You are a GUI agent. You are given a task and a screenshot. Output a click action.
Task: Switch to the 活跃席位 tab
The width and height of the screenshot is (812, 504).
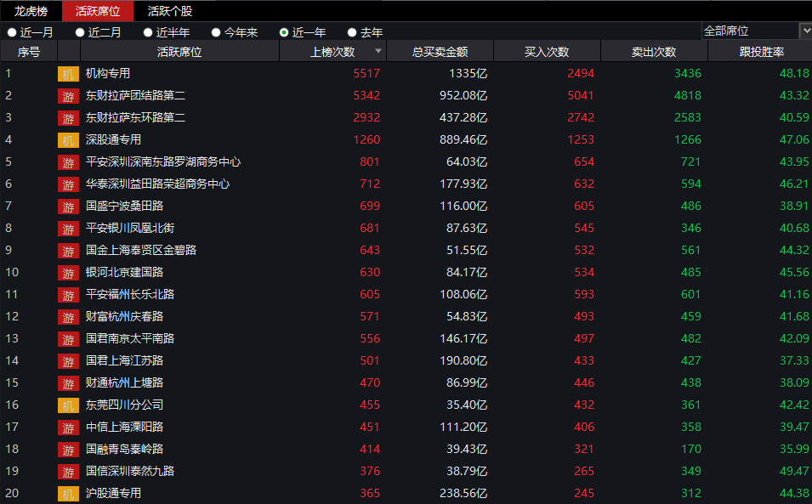(x=98, y=11)
